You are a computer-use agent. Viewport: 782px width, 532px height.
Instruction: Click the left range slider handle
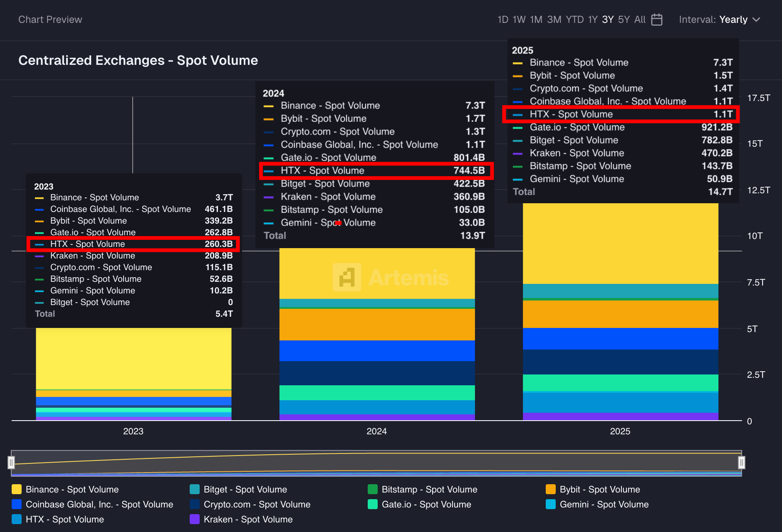[11, 462]
